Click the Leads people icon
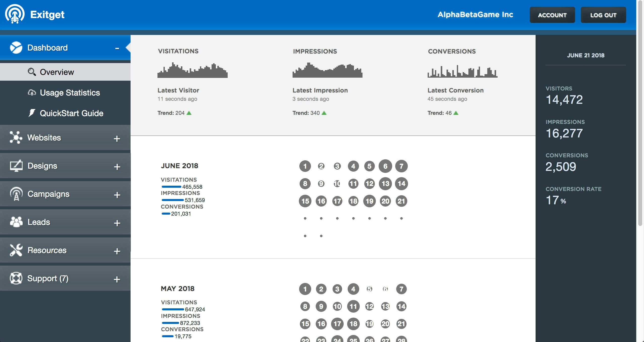The image size is (644, 342). coord(16,222)
